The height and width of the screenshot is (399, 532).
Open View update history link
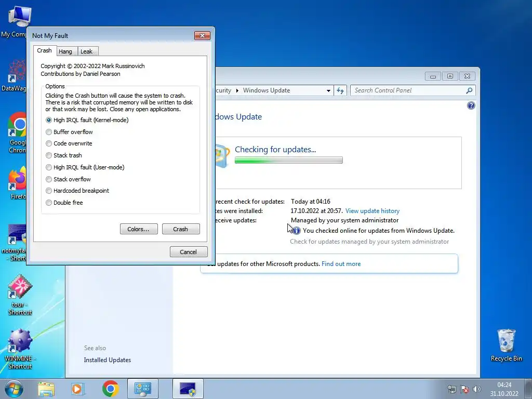pyautogui.click(x=372, y=211)
